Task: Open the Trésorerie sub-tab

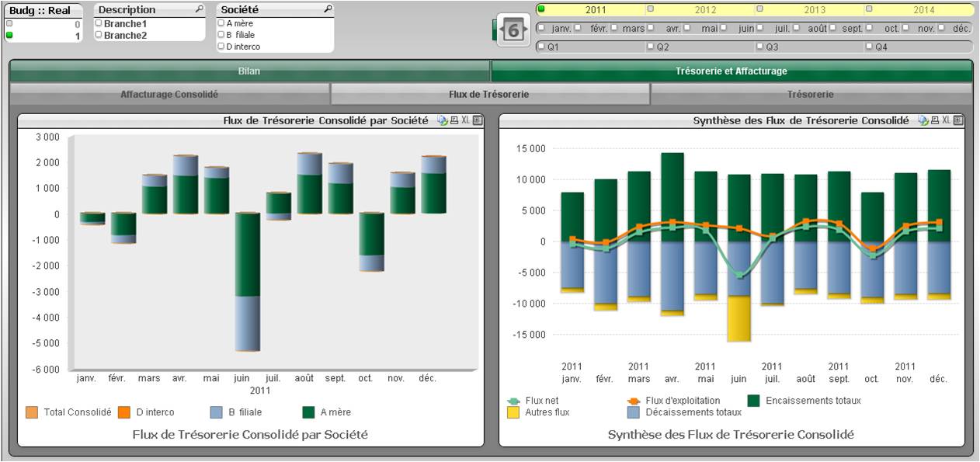Action: click(810, 95)
